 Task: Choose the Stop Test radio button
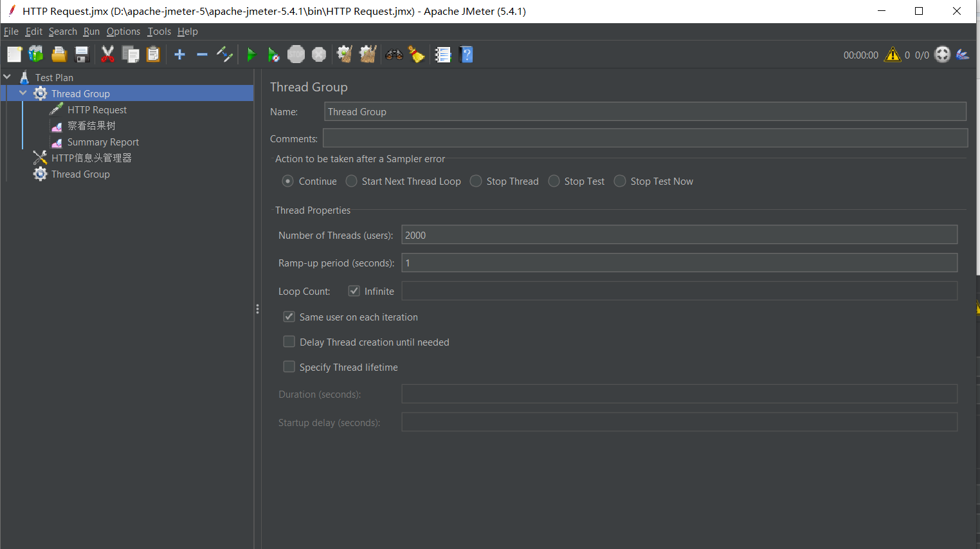[554, 181]
